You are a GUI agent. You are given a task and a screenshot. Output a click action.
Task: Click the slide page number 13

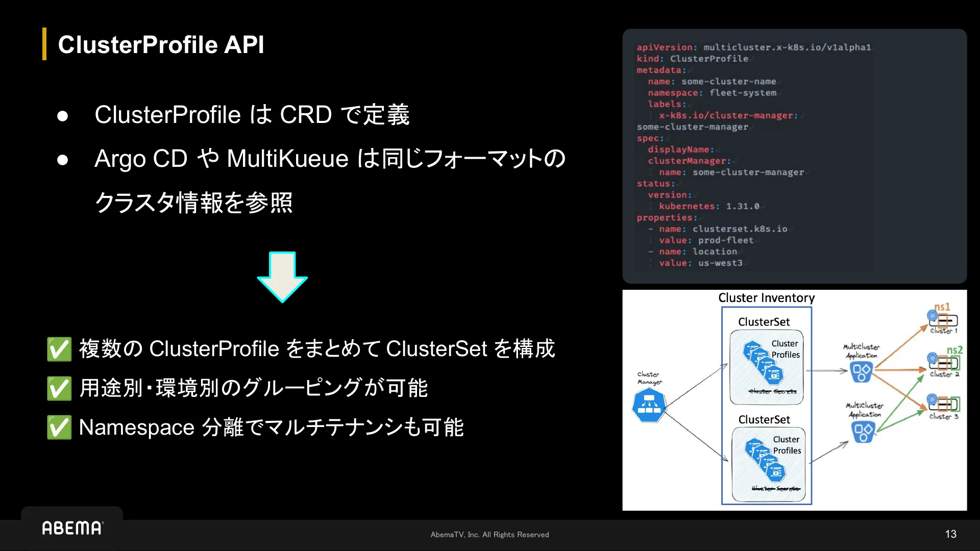[x=950, y=534]
